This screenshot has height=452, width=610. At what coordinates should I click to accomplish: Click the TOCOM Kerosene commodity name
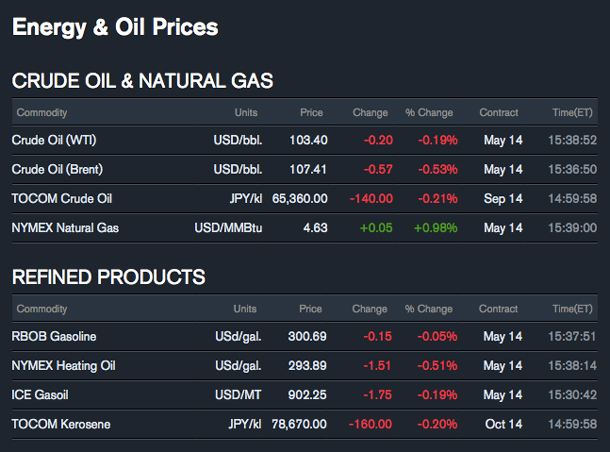61,424
